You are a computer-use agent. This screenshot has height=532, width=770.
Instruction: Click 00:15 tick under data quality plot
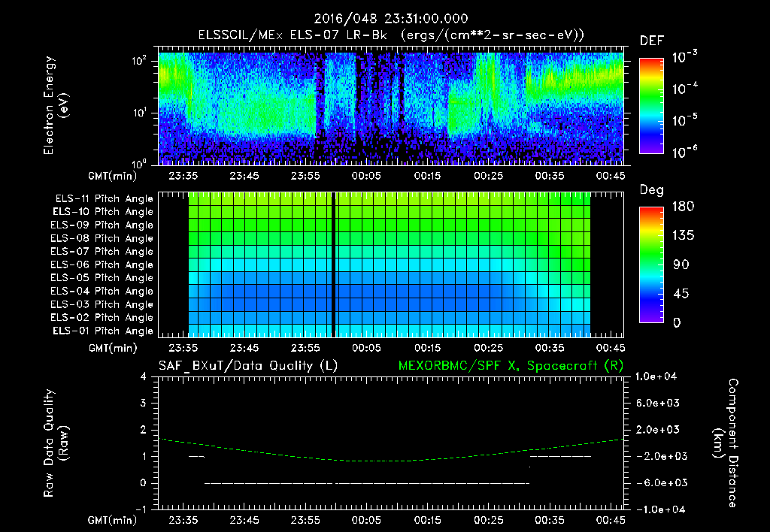[x=427, y=520]
